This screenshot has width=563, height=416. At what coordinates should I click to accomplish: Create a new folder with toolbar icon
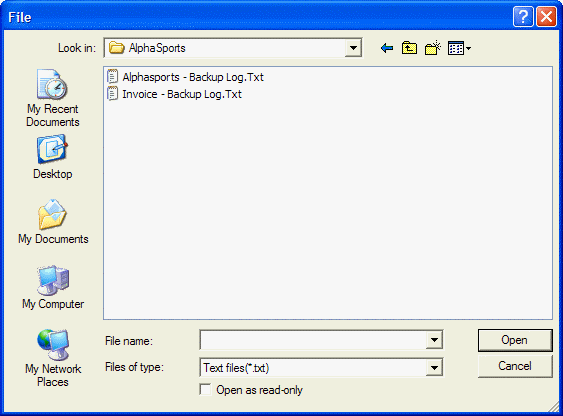pos(433,48)
